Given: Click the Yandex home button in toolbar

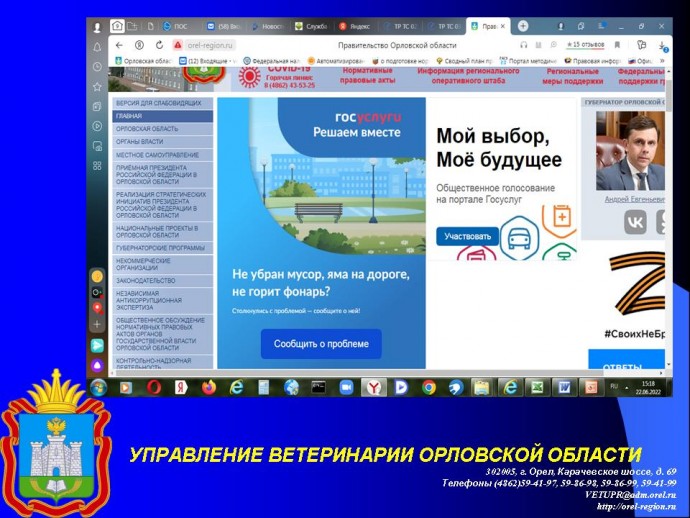Looking at the screenshot, I should pyautogui.click(x=139, y=45).
